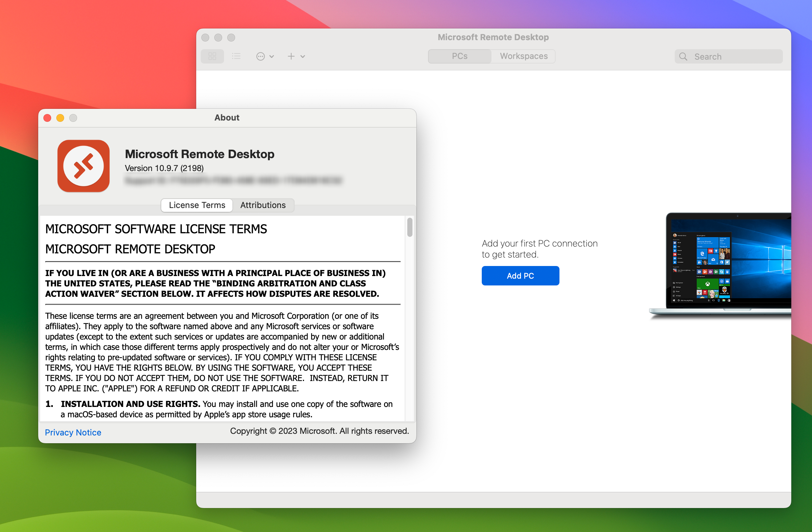Click the Workspaces navigation toggle button
Image resolution: width=812 pixels, height=532 pixels.
tap(523, 56)
